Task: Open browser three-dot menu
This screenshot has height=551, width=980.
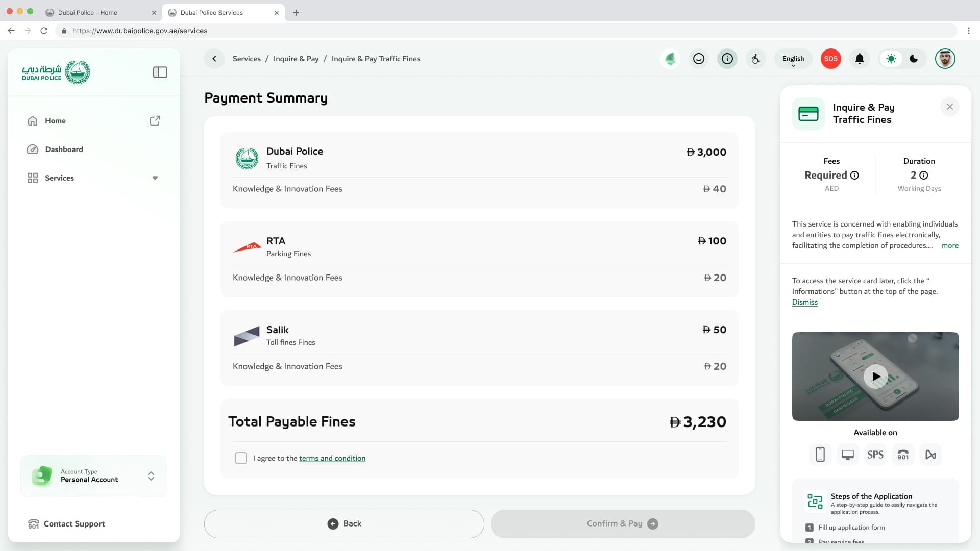Action: coord(968,31)
